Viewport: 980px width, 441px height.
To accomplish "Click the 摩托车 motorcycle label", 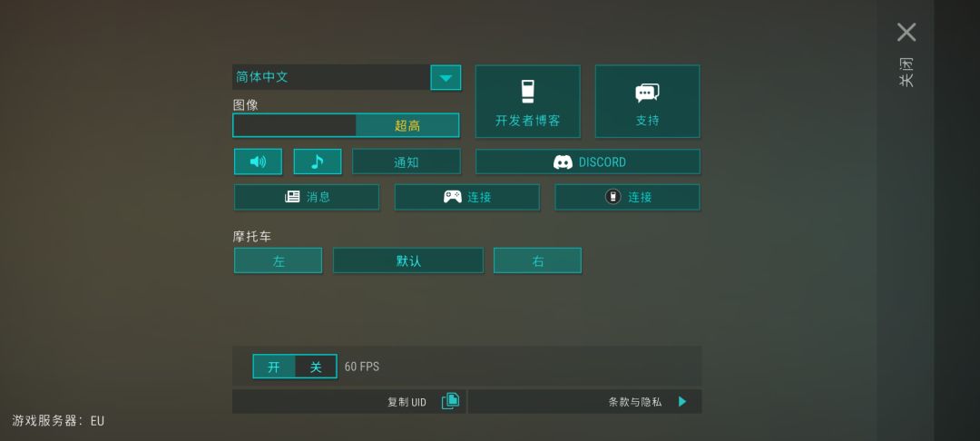I will 252,237.
